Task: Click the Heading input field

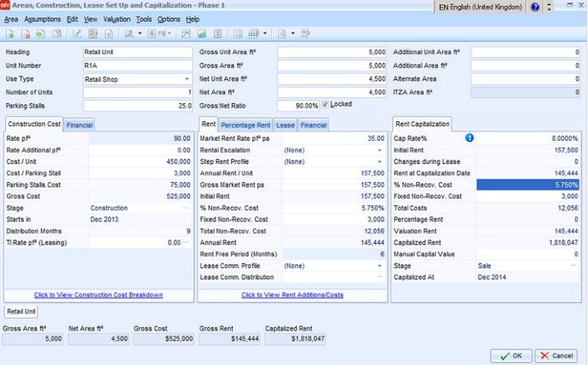Action: 138,52
